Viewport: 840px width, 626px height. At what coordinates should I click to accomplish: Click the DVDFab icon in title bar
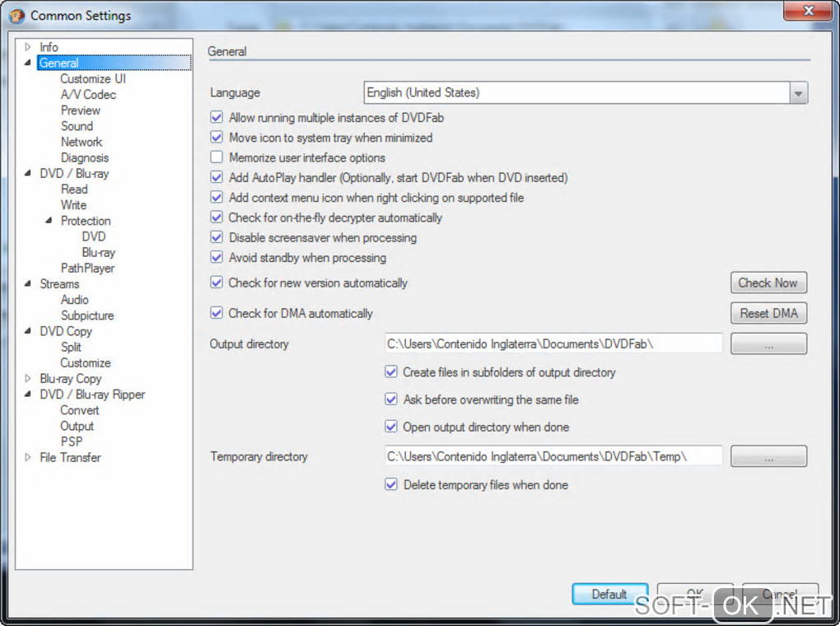click(x=16, y=16)
